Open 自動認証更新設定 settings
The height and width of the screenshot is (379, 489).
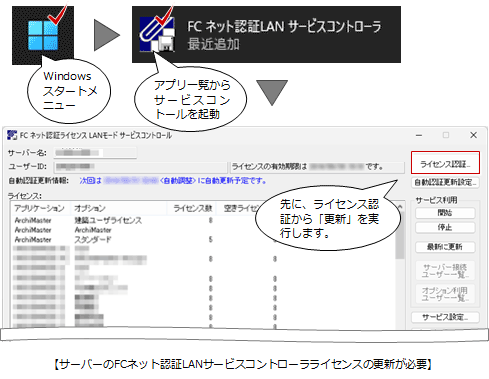(x=445, y=182)
